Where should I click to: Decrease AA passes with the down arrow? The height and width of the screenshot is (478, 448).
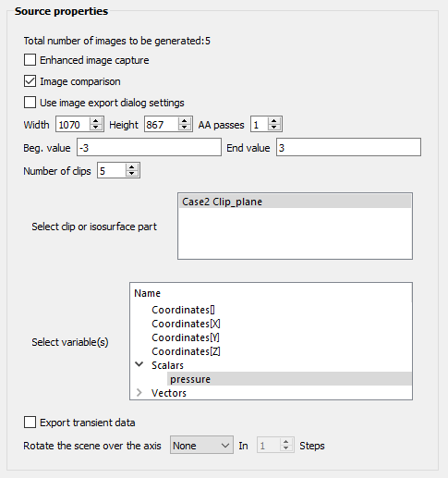coord(273,128)
